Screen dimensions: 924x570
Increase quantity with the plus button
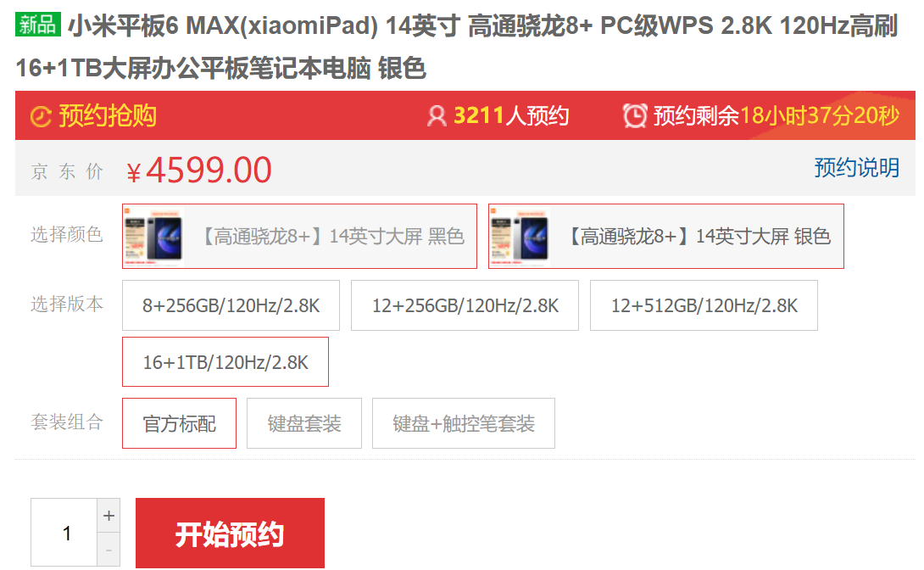[109, 516]
